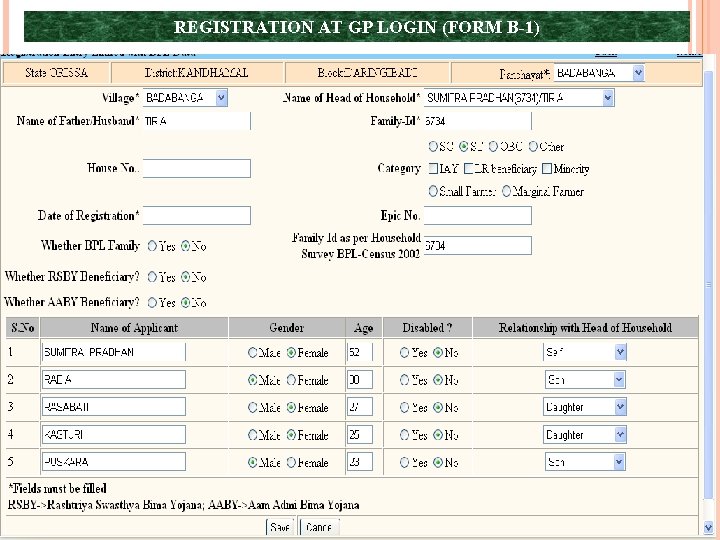Click the Save button
The width and height of the screenshot is (720, 540).
[x=280, y=527]
